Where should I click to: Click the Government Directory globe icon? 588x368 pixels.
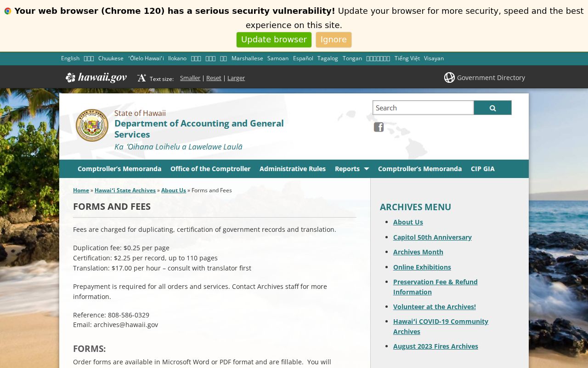pos(449,77)
